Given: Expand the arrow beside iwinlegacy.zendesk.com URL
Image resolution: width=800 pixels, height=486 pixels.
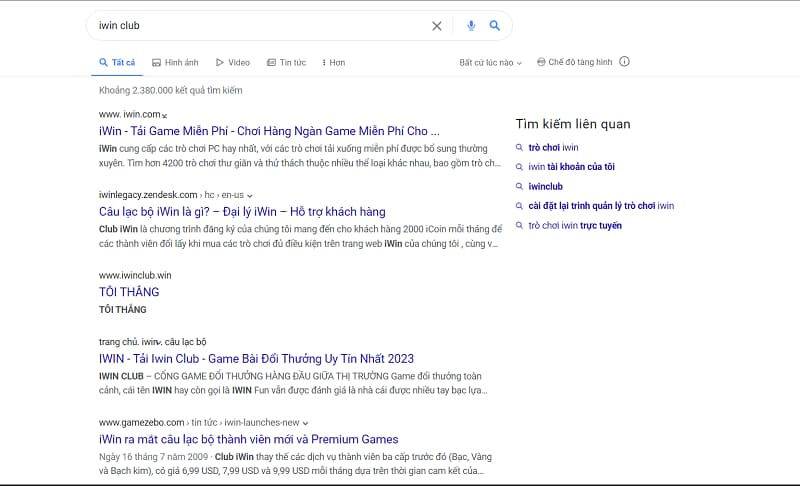Looking at the screenshot, I should [x=249, y=195].
